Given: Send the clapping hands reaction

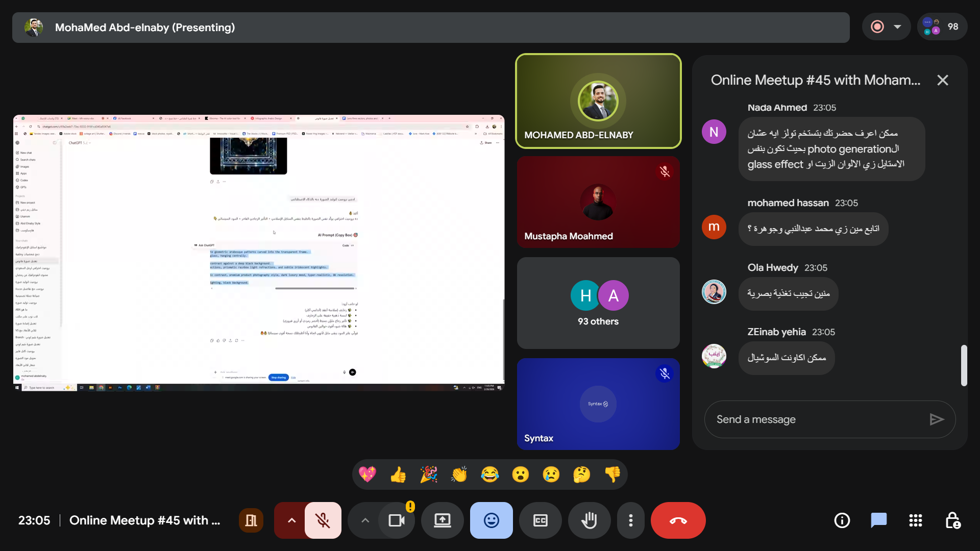Looking at the screenshot, I should coord(459,474).
